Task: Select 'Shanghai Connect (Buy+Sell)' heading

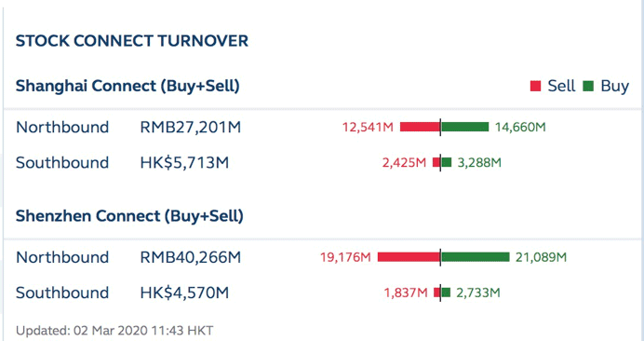Action: 127,86
